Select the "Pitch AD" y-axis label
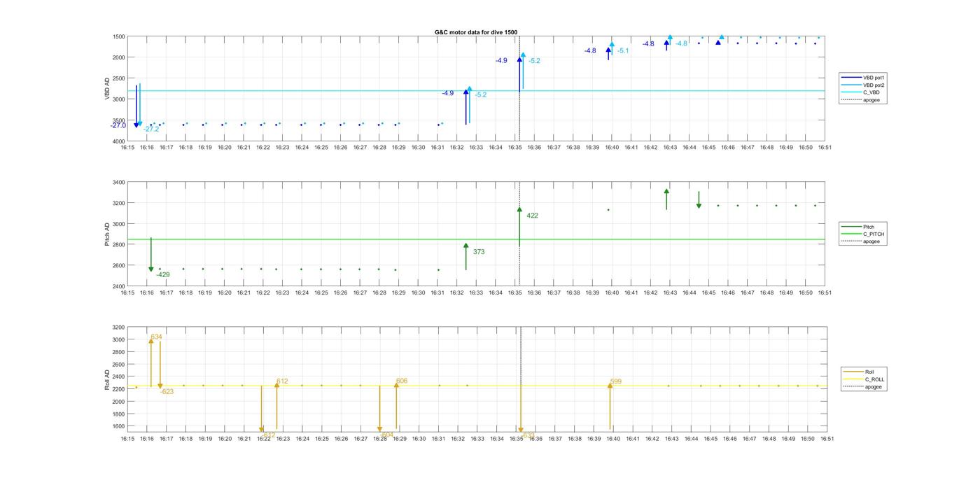The height and width of the screenshot is (485, 980). (108, 234)
